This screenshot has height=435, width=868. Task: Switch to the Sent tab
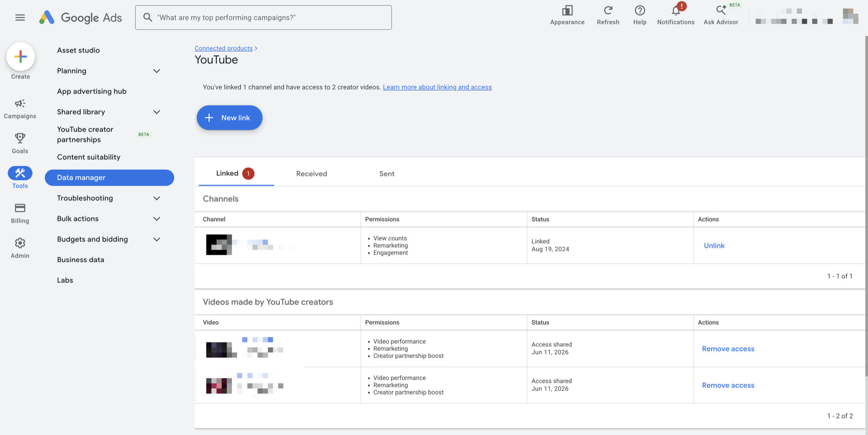point(387,174)
